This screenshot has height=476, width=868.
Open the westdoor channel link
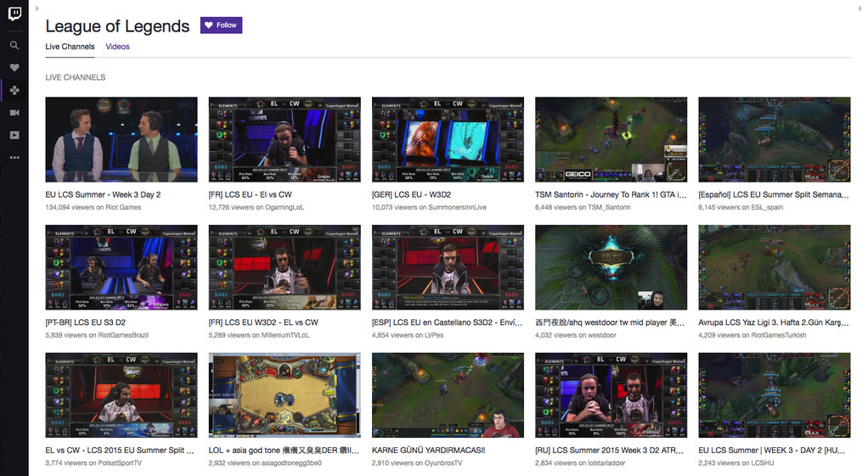pos(601,335)
